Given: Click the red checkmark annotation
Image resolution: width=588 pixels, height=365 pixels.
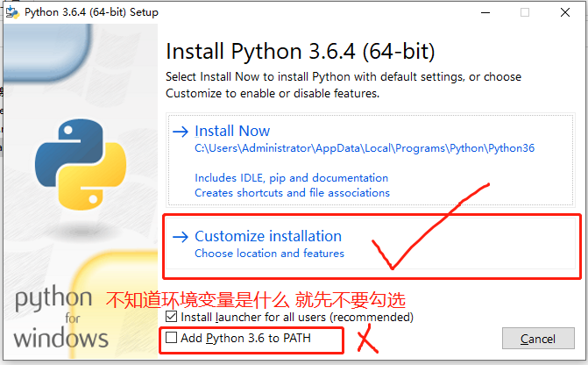Looking at the screenshot, I should pos(430,226).
